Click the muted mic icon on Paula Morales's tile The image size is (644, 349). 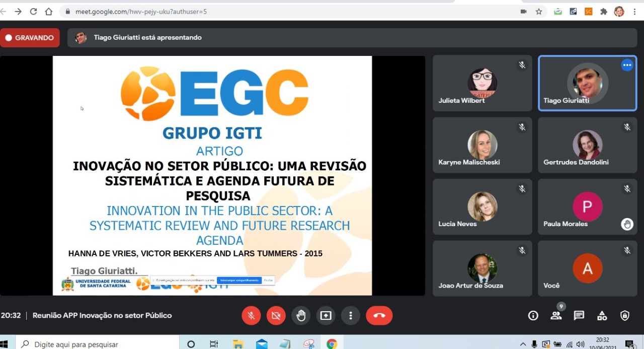[627, 188]
